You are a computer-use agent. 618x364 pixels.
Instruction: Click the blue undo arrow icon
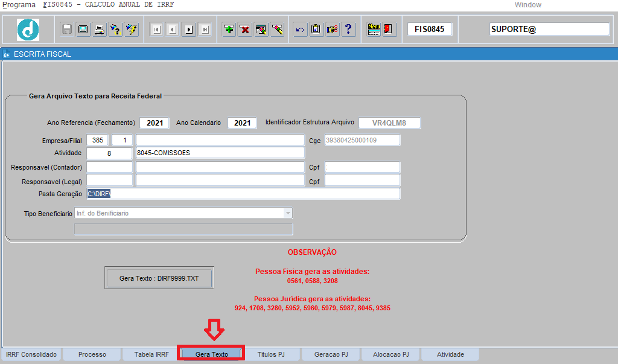point(300,29)
